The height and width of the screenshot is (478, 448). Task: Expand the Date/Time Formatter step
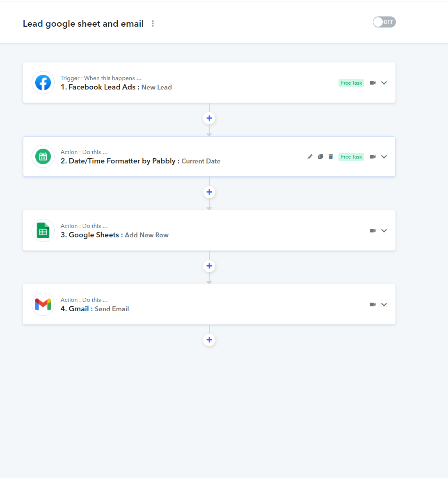(384, 157)
